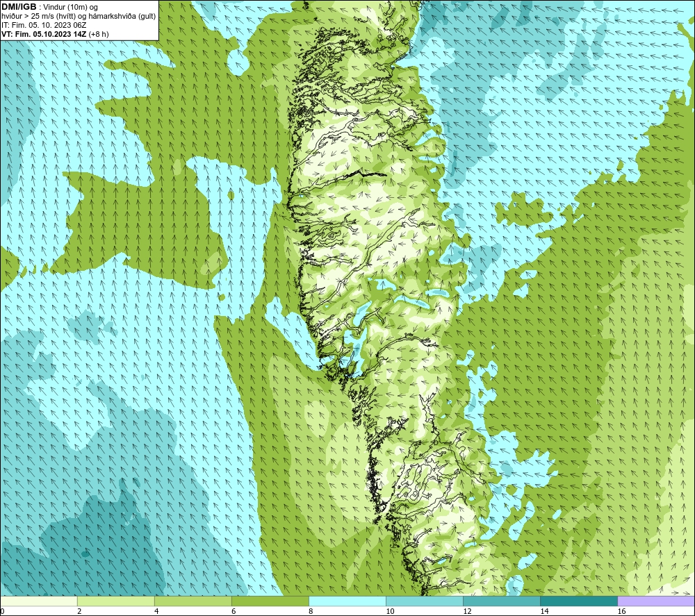Click the 4–6 m/s green legend swatch
Viewport: 695px width, 616px height.
pyautogui.click(x=193, y=601)
